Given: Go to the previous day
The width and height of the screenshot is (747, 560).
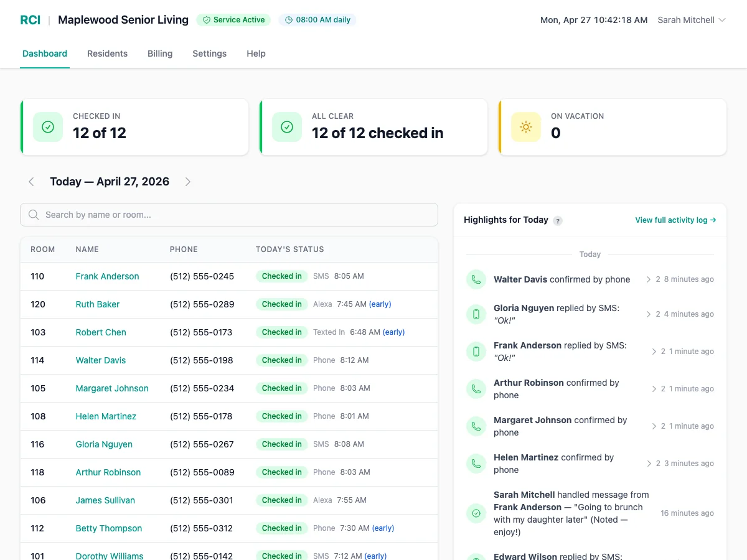Looking at the screenshot, I should [31, 182].
